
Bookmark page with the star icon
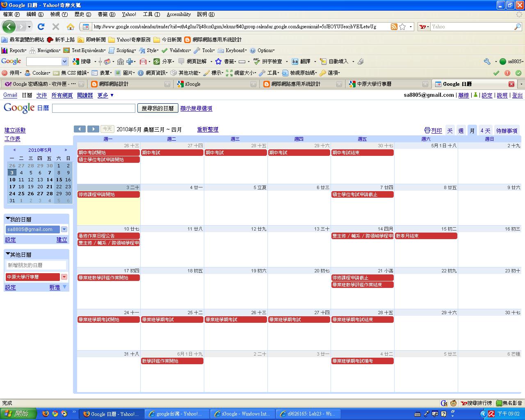402,27
